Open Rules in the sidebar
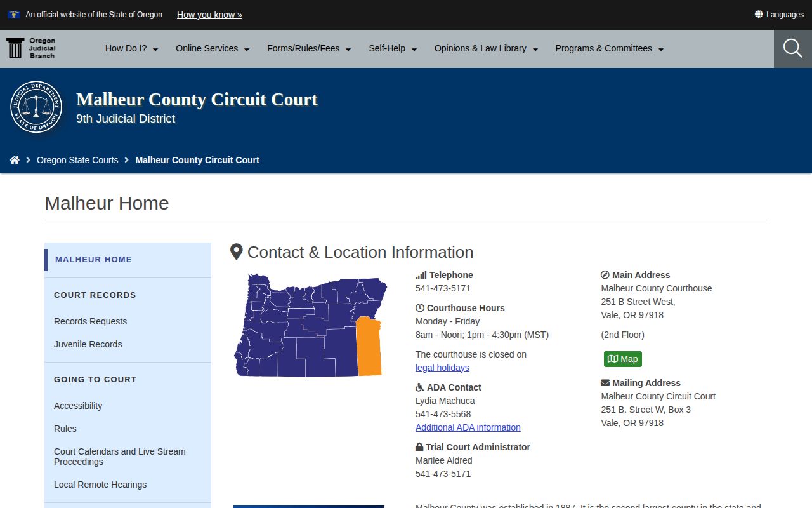This screenshot has height=508, width=812. tap(65, 429)
